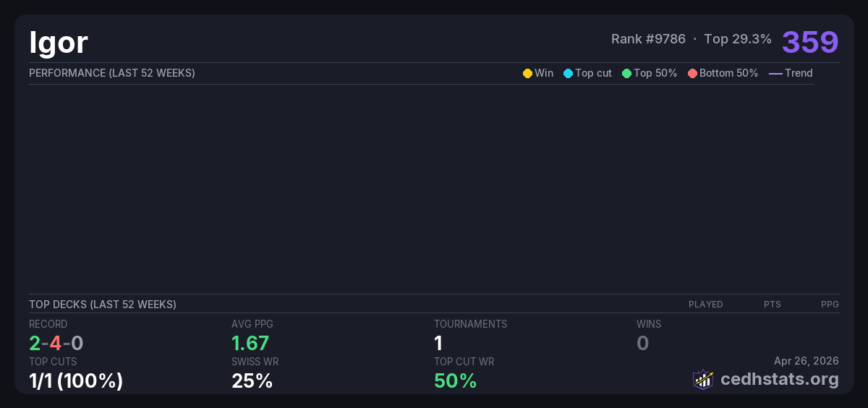868x408 pixels.
Task: Select the Performance (Last 52 Weeks) heading
Action: (111, 73)
